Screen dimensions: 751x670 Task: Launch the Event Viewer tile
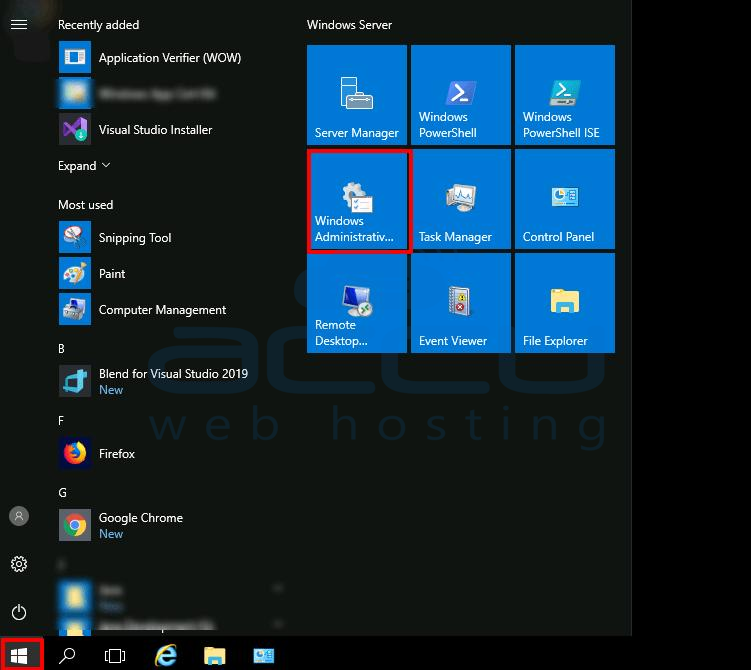461,303
